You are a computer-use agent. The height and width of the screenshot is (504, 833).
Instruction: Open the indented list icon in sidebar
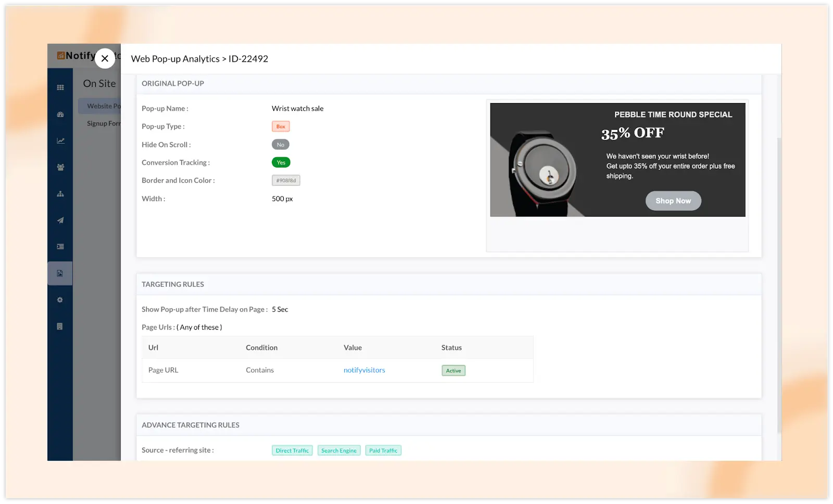[x=60, y=247]
